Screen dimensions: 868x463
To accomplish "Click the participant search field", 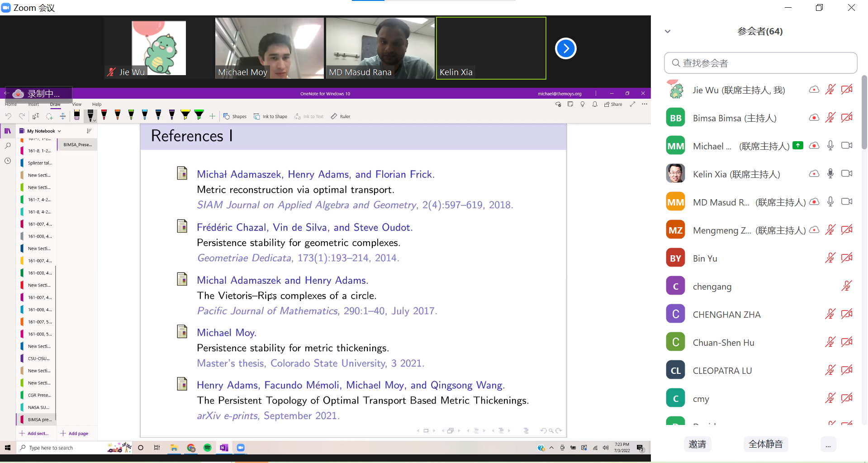I will point(760,63).
